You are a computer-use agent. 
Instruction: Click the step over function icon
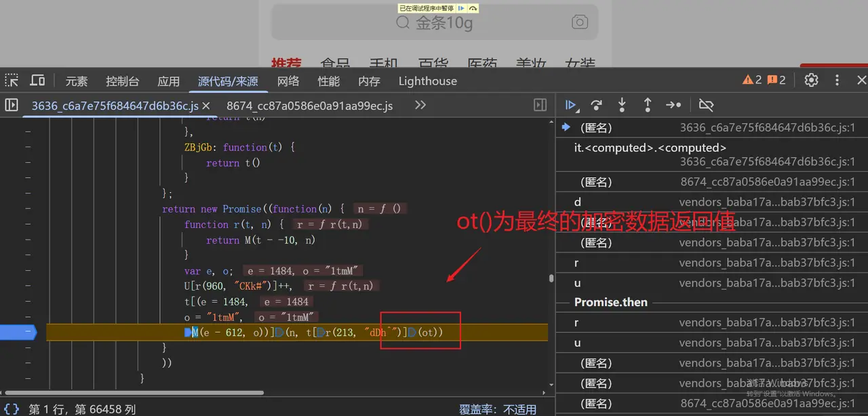pos(596,105)
